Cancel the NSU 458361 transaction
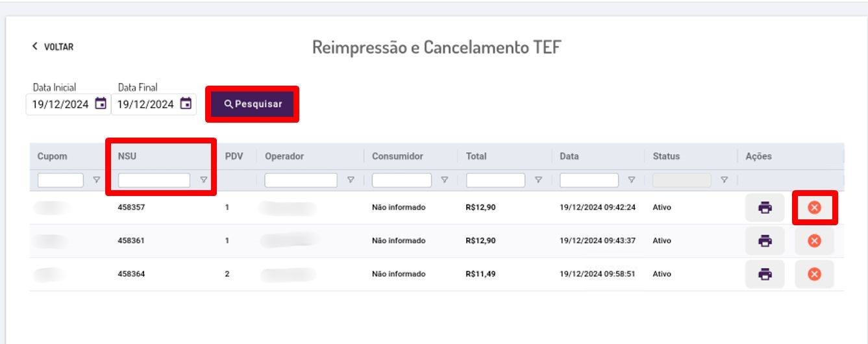The image size is (868, 344). (x=814, y=241)
